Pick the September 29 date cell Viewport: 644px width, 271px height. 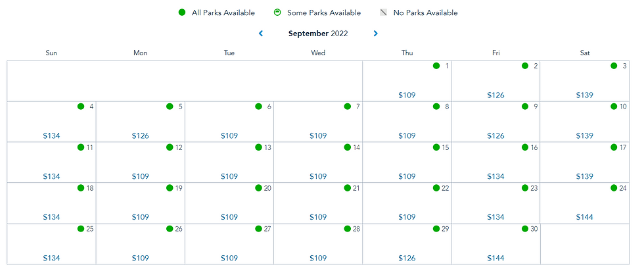tap(407, 244)
